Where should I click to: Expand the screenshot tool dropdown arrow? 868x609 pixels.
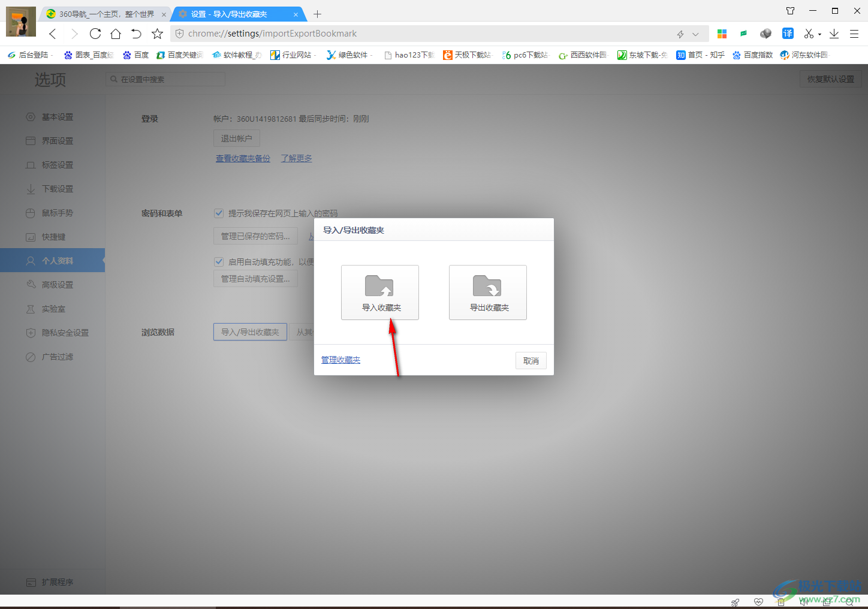819,34
